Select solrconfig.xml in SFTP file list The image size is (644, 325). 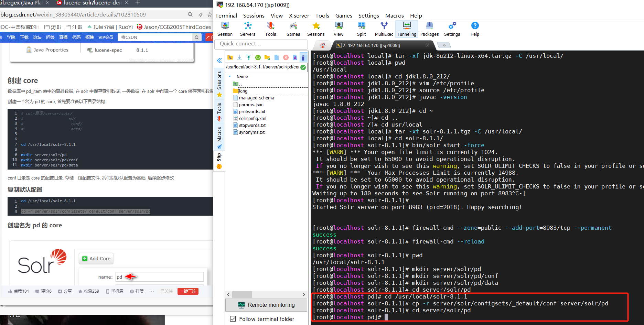point(253,118)
